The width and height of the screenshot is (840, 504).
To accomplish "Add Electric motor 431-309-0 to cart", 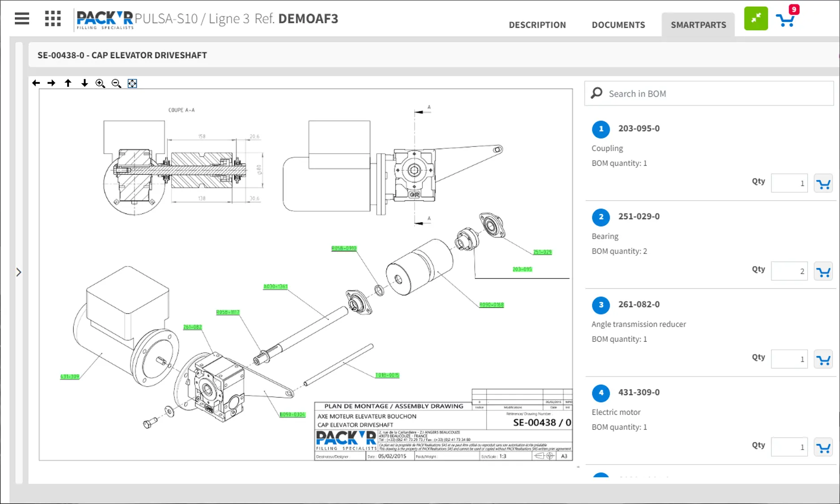I will point(823,448).
